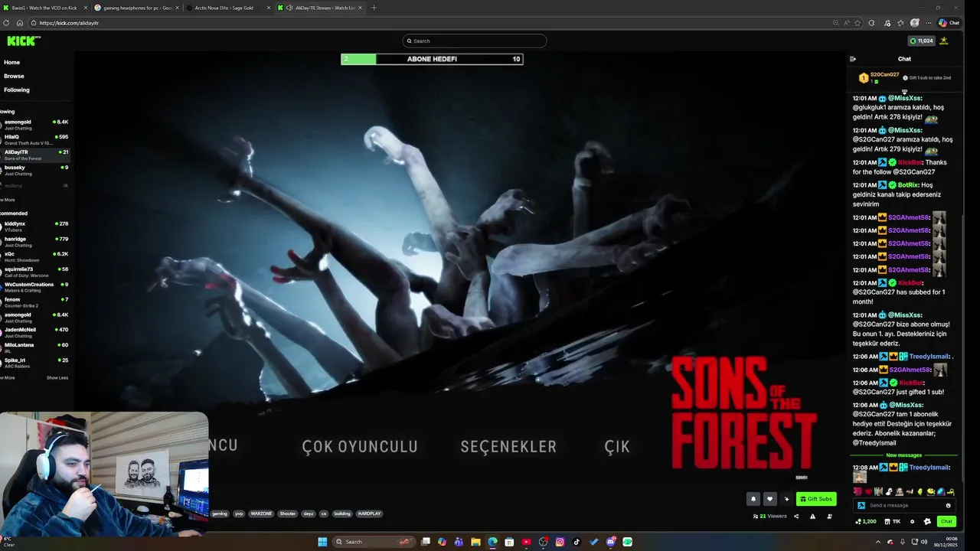
Task: Click the Search box in Kick header
Action: [475, 41]
